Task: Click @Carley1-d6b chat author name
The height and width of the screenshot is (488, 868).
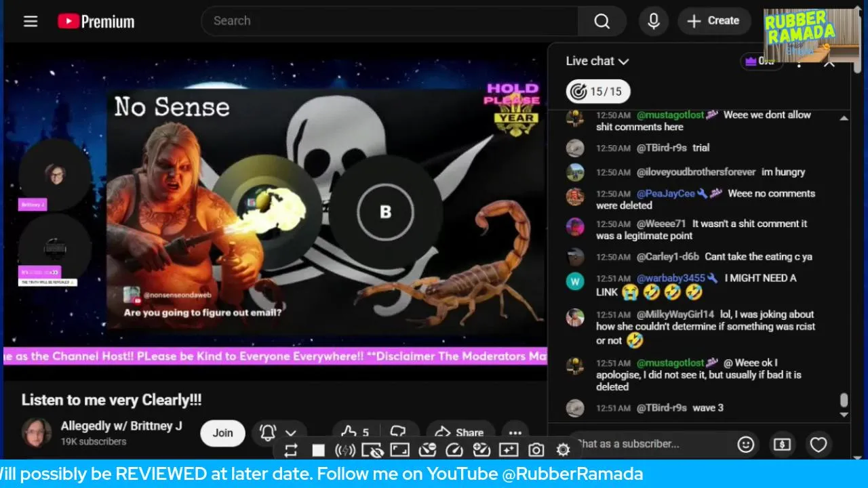Action: pyautogui.click(x=668, y=257)
